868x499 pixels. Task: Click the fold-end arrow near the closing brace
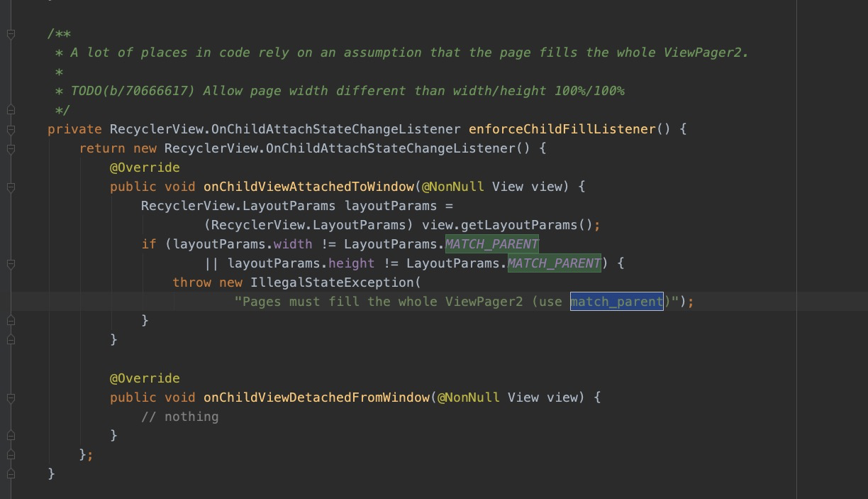pos(10,339)
